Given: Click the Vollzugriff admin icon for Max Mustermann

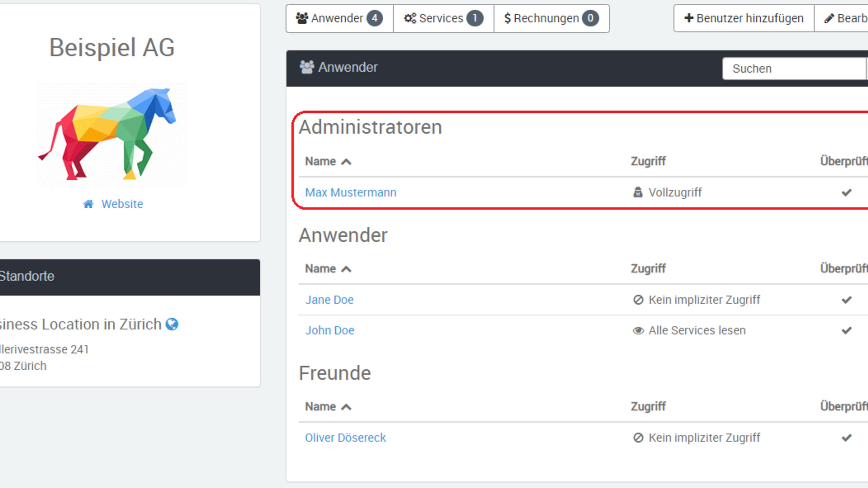Looking at the screenshot, I should coord(638,192).
